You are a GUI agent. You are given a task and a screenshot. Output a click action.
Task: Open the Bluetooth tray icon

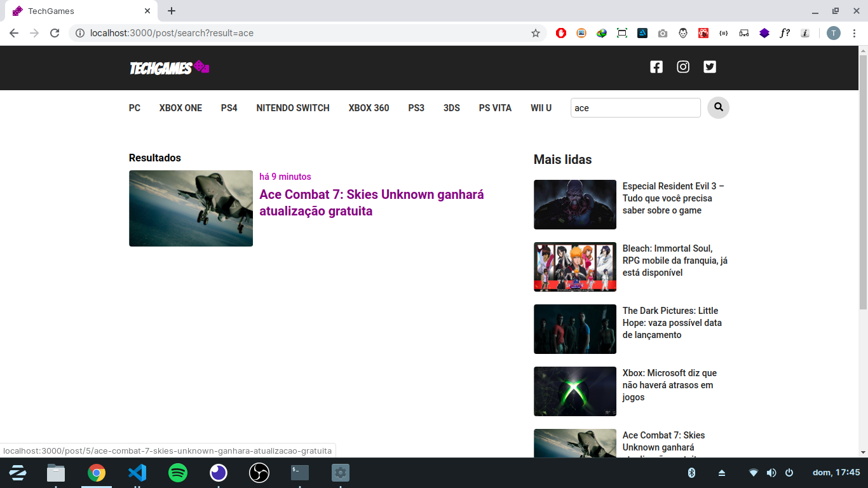coord(692,473)
